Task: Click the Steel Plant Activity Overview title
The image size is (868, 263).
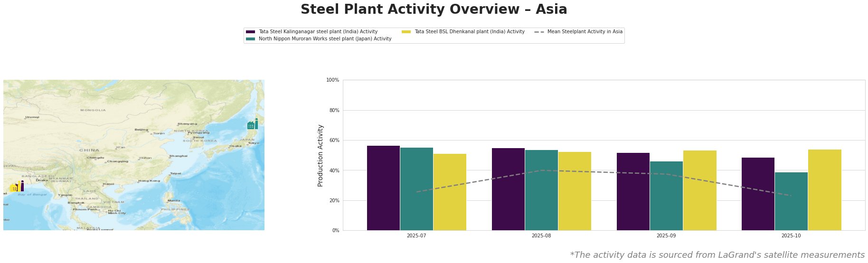Action: 434,9
